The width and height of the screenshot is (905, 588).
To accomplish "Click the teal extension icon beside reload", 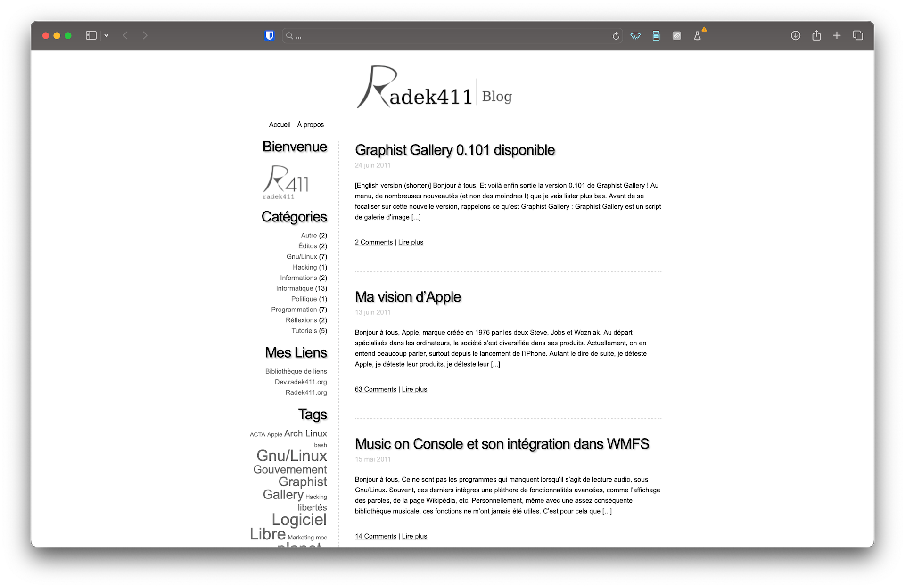I will [x=635, y=36].
